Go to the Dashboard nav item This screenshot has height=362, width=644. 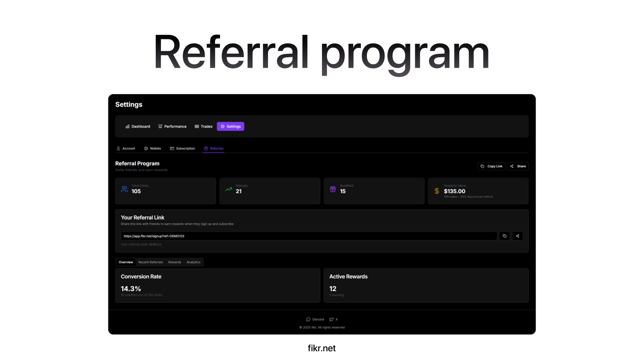coord(138,126)
